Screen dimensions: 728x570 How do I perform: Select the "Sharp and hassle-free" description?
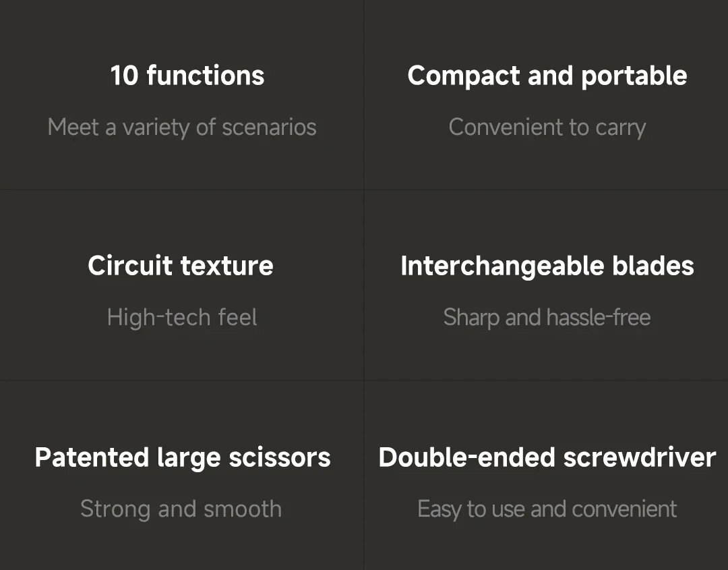tap(547, 317)
